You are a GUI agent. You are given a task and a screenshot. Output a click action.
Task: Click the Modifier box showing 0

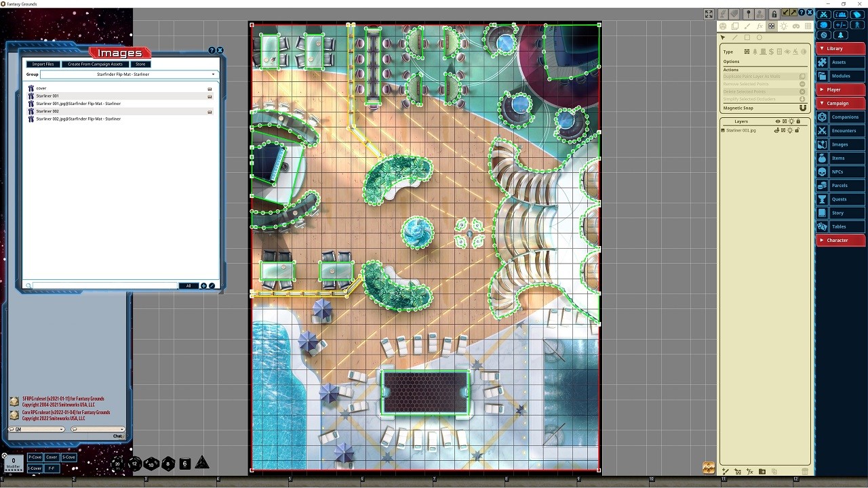point(13,463)
